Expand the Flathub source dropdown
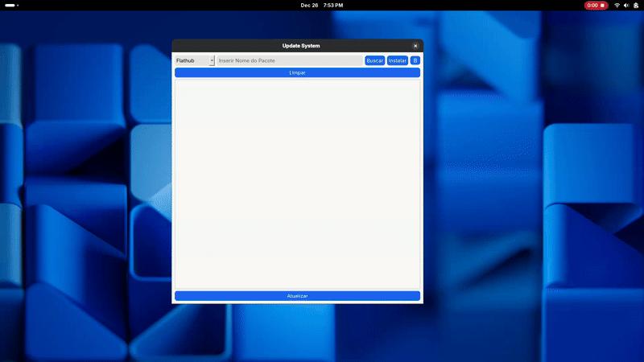The height and width of the screenshot is (362, 644). click(x=191, y=60)
